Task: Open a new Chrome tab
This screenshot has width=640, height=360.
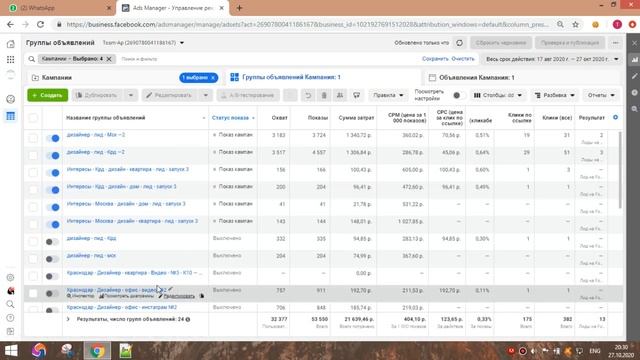Action: [240, 8]
